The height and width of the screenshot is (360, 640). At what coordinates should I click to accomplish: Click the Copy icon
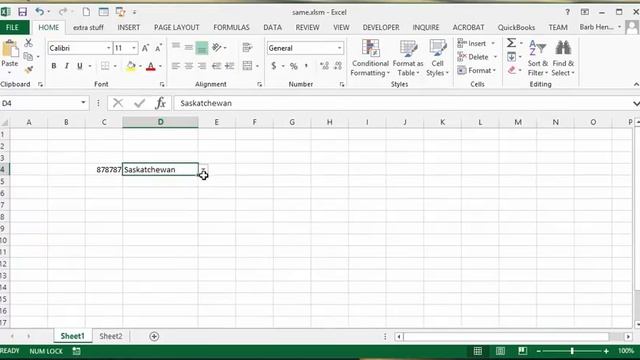28,56
